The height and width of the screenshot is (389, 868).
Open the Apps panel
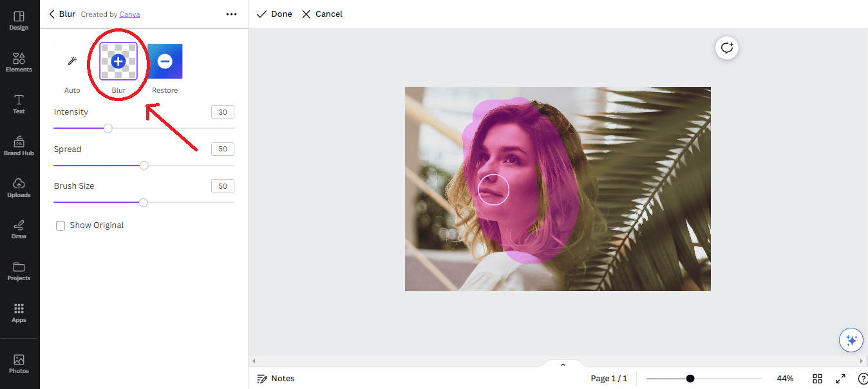[x=19, y=314]
